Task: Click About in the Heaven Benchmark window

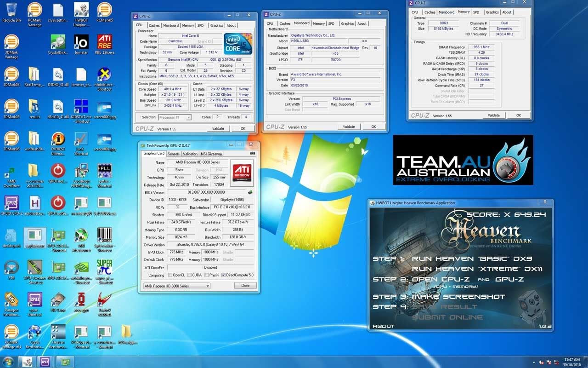Action: [383, 326]
